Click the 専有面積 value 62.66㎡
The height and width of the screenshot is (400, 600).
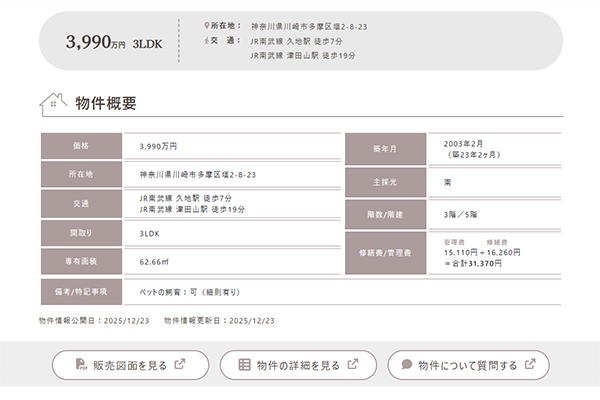[x=154, y=261]
